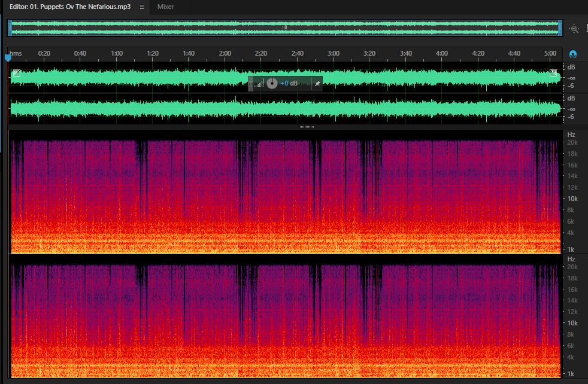The width and height of the screenshot is (588, 384).
Task: Click the left handle of overview navigator
Action: (x=10, y=28)
